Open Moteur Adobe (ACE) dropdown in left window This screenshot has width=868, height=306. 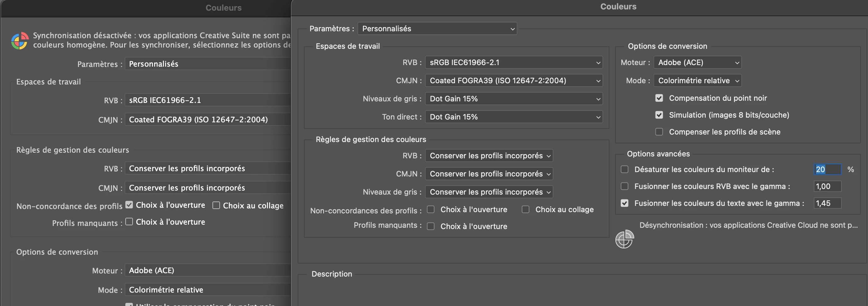point(207,270)
